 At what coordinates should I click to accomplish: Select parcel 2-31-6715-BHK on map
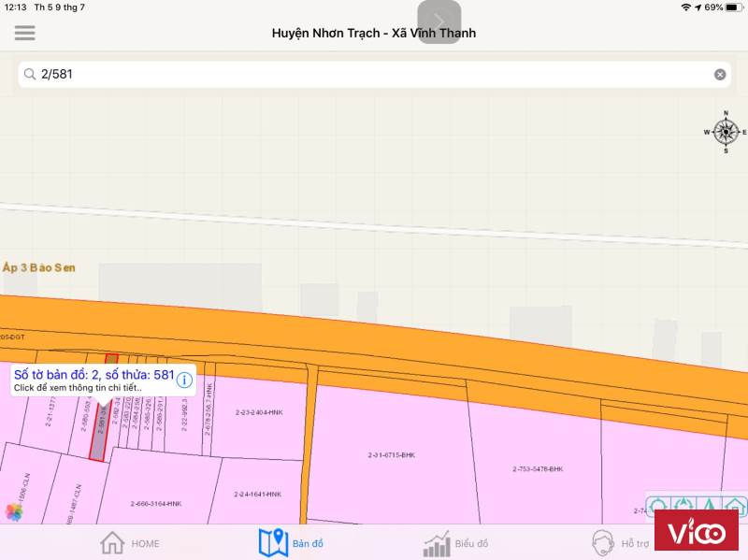pyautogui.click(x=391, y=455)
